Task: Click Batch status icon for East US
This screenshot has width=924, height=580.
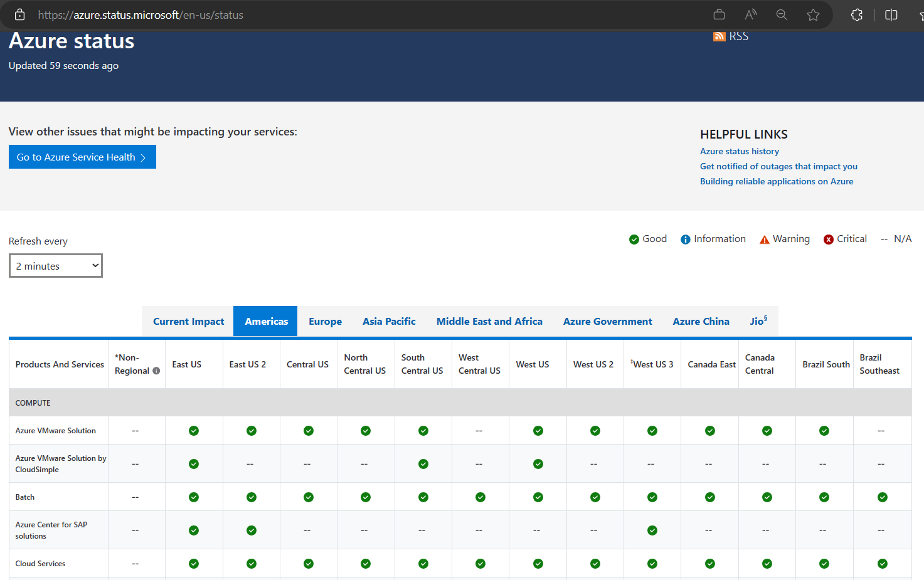Action: pyautogui.click(x=194, y=497)
